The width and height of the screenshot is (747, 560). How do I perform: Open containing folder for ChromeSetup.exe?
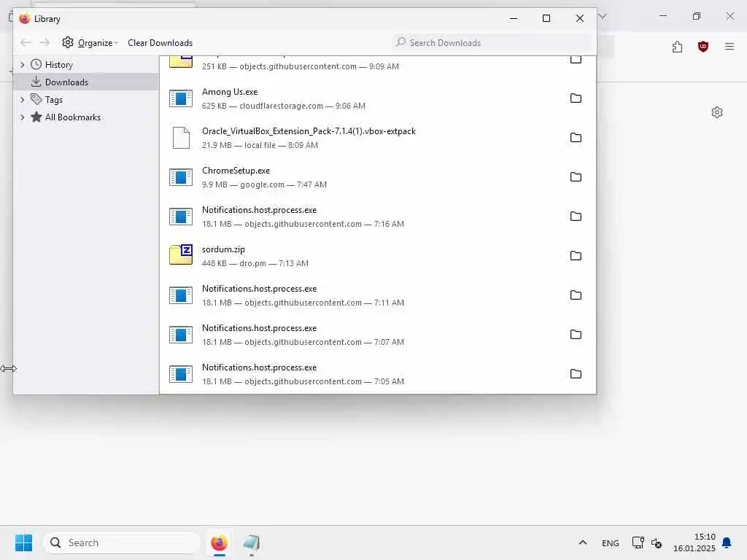click(x=576, y=177)
